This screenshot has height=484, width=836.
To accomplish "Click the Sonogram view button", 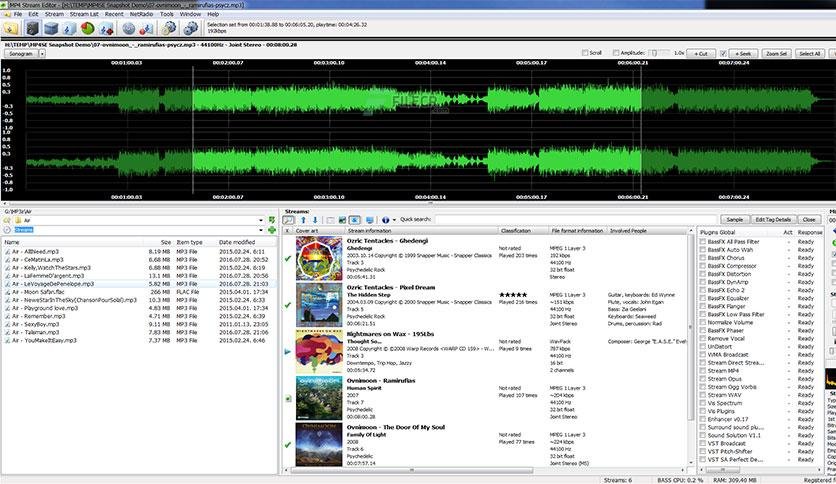I will [x=21, y=53].
